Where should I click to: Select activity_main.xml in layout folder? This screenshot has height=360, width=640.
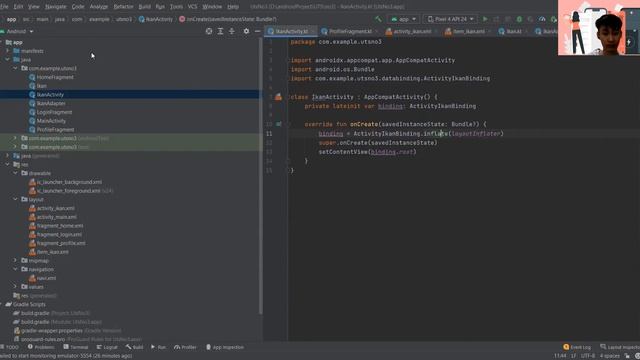coord(56,217)
